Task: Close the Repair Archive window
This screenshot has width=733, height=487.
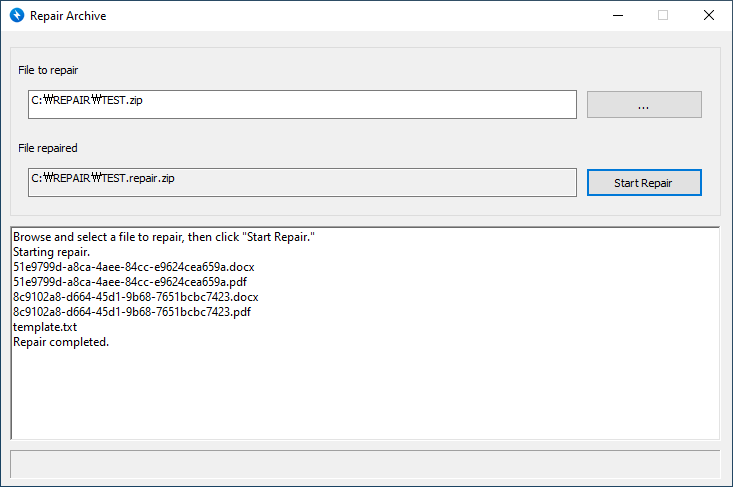Action: click(x=709, y=16)
